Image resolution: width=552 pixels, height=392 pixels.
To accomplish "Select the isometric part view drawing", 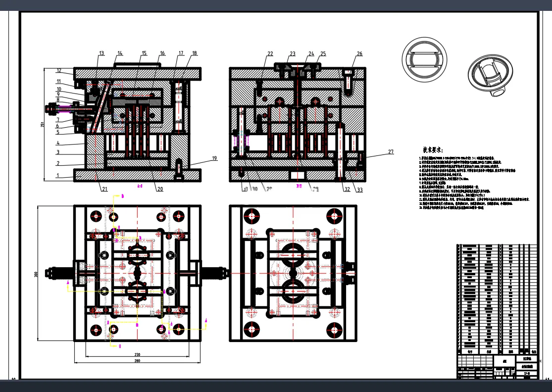I will tap(491, 76).
